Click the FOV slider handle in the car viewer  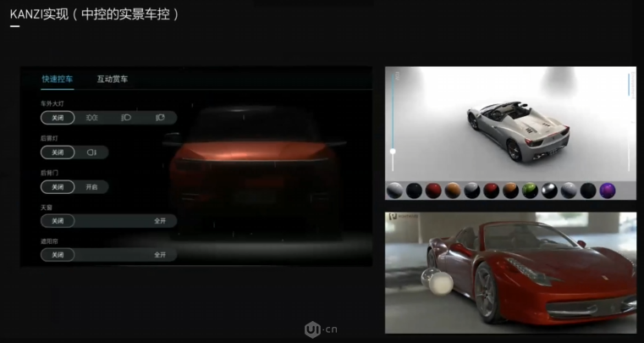(x=393, y=152)
